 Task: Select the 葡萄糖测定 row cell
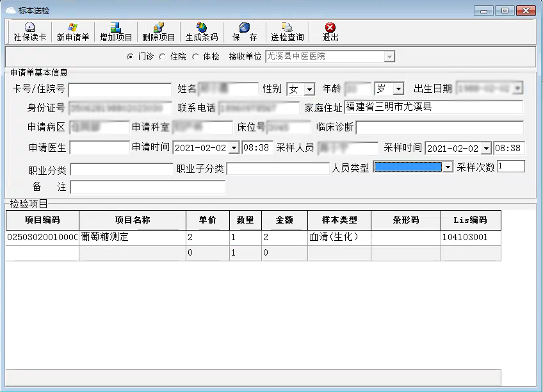pos(133,237)
